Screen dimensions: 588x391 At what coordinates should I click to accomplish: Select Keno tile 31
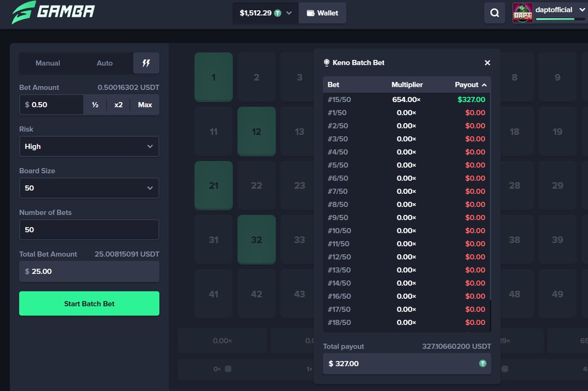(x=214, y=239)
